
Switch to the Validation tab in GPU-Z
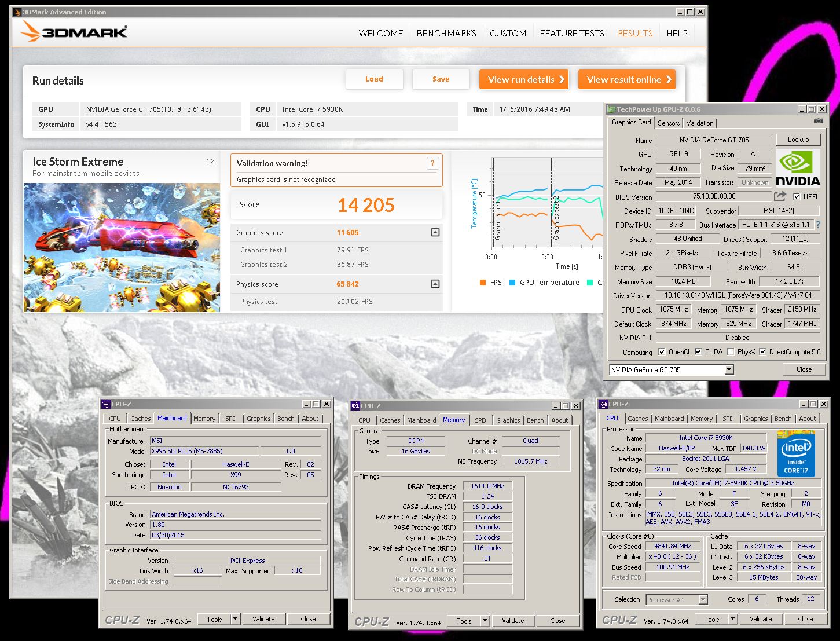(x=700, y=123)
